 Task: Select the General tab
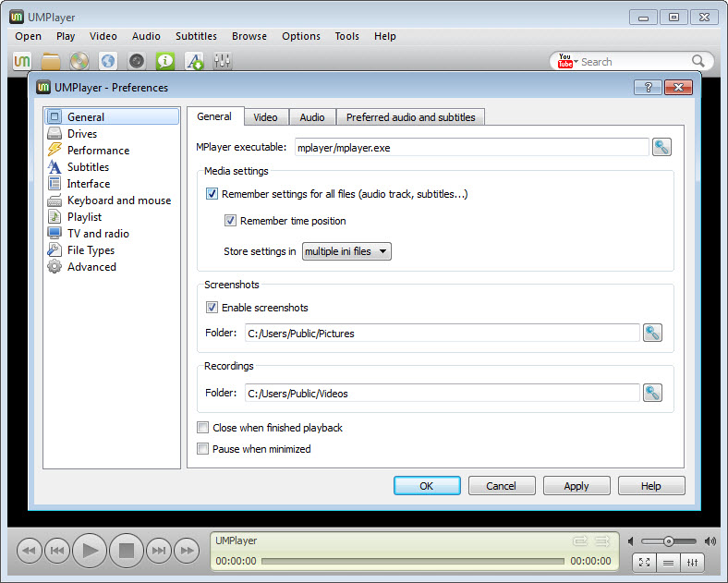point(214,116)
